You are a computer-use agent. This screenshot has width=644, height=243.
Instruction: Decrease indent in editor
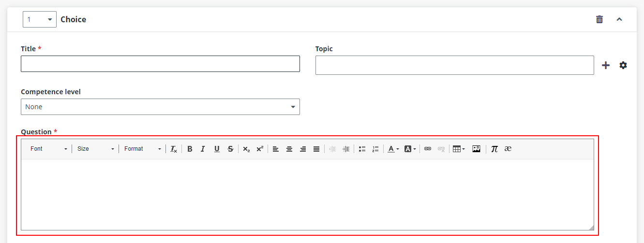tap(332, 149)
